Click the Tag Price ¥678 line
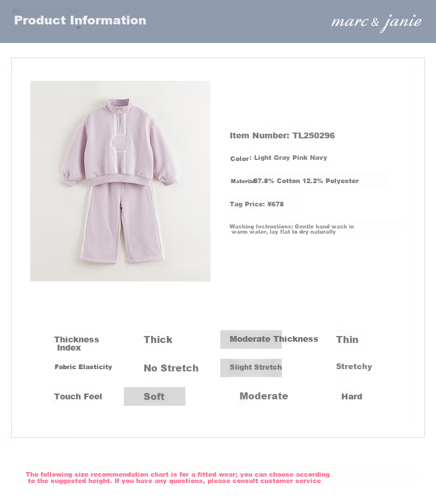436x504 pixels. pos(256,204)
